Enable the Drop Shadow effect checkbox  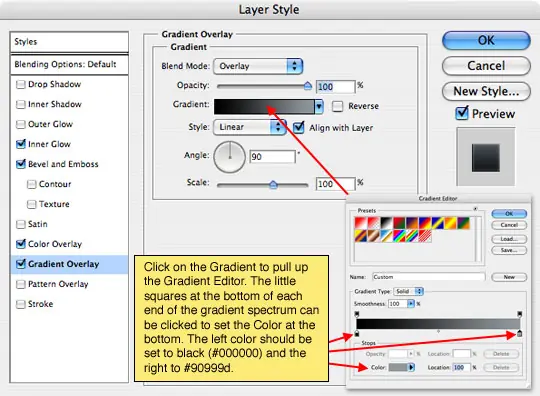(21, 84)
